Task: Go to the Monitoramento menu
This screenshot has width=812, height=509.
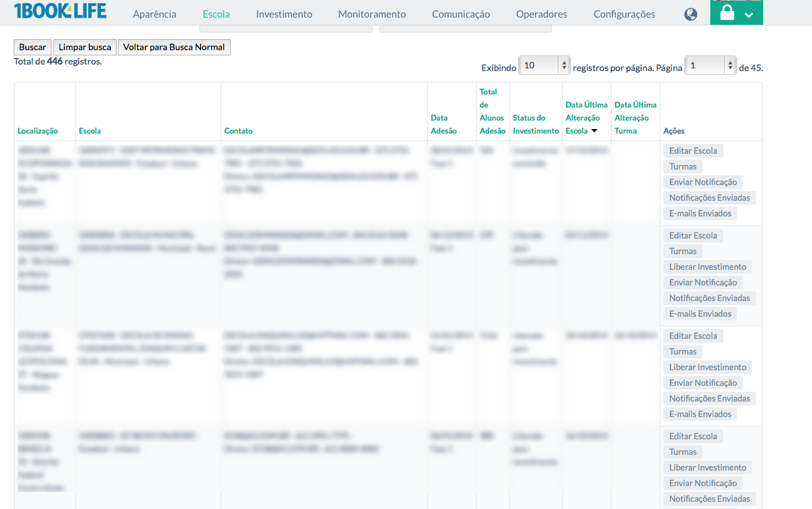Action: point(371,14)
